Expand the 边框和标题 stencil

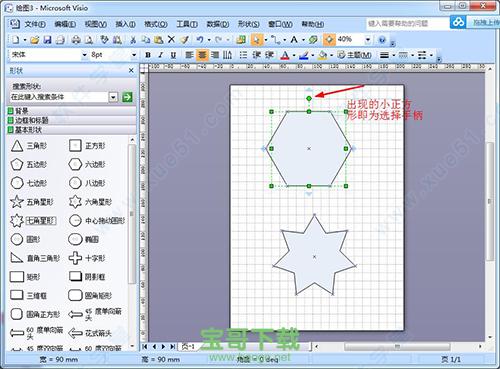tap(71, 120)
